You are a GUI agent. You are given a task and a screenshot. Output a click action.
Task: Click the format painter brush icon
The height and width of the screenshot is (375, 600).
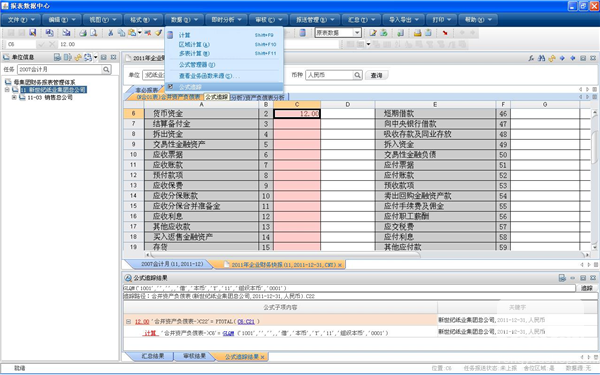[x=158, y=33]
